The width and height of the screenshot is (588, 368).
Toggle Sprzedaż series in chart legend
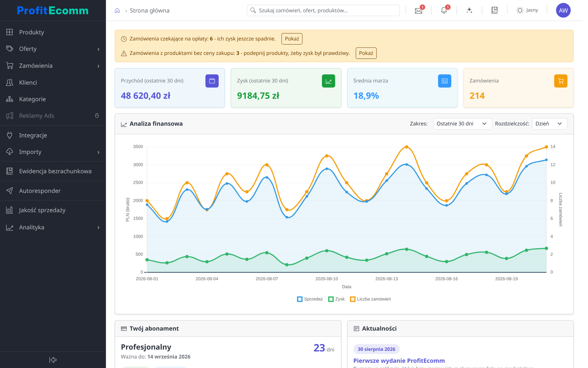point(310,299)
